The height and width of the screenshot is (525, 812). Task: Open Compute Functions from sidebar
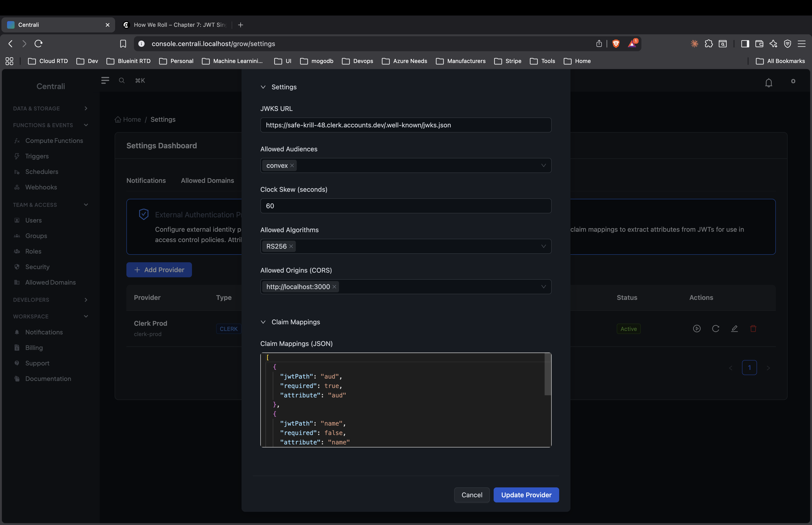54,141
